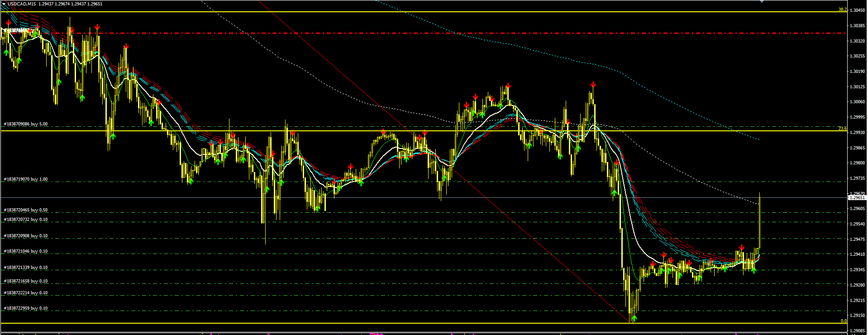Click price scale value 1.29995
Screen dimensions: 868x335
point(858,117)
